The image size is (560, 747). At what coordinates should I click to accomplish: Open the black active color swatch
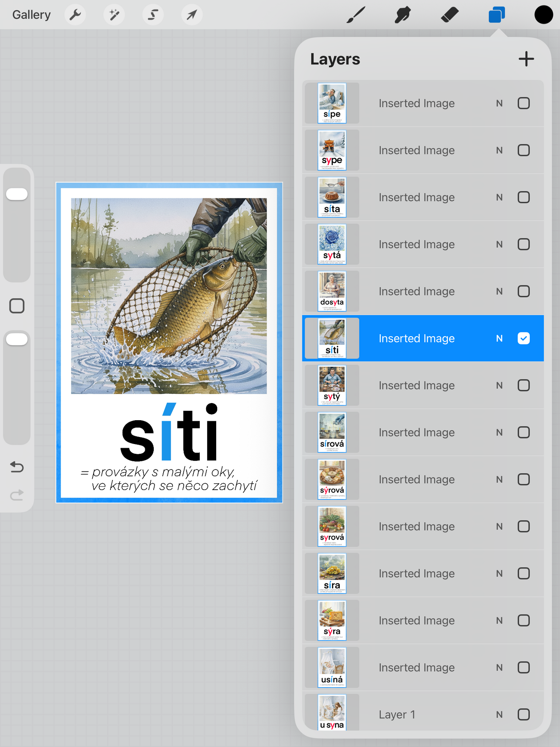click(x=543, y=15)
